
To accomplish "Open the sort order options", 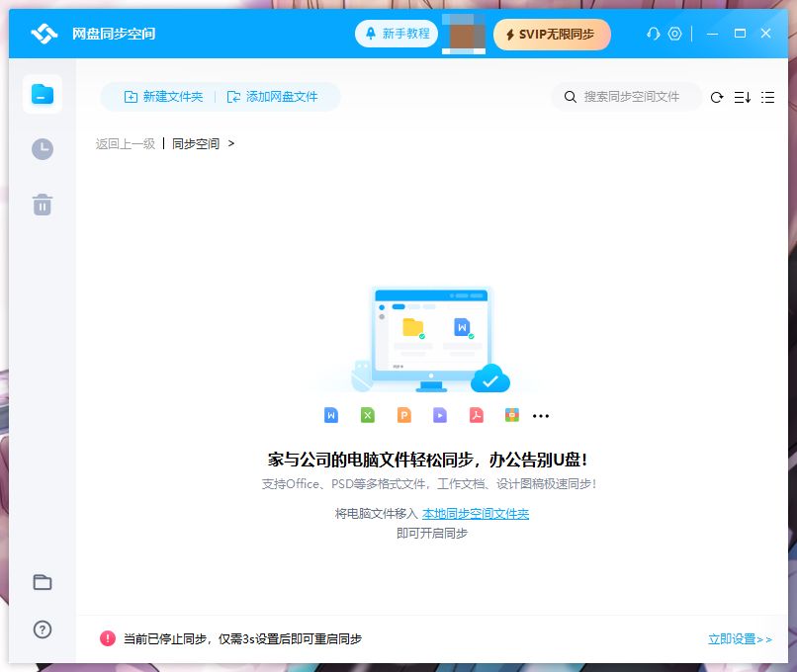I will click(x=742, y=97).
